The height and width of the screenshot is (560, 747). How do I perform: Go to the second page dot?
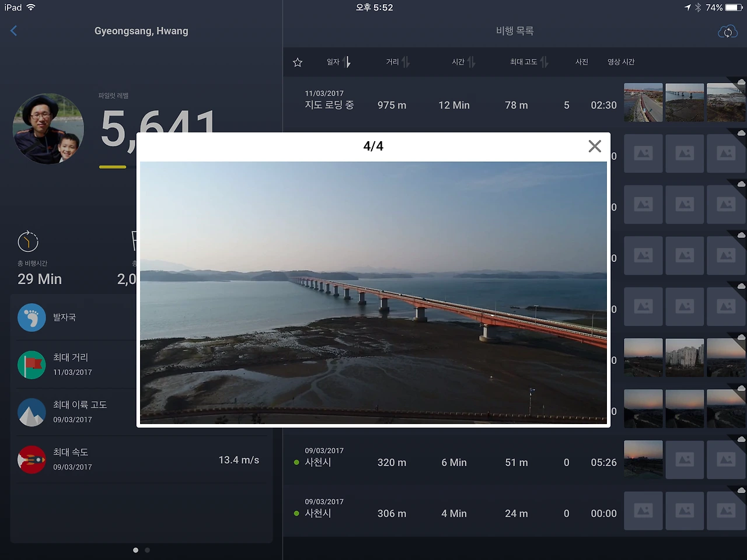(x=147, y=550)
